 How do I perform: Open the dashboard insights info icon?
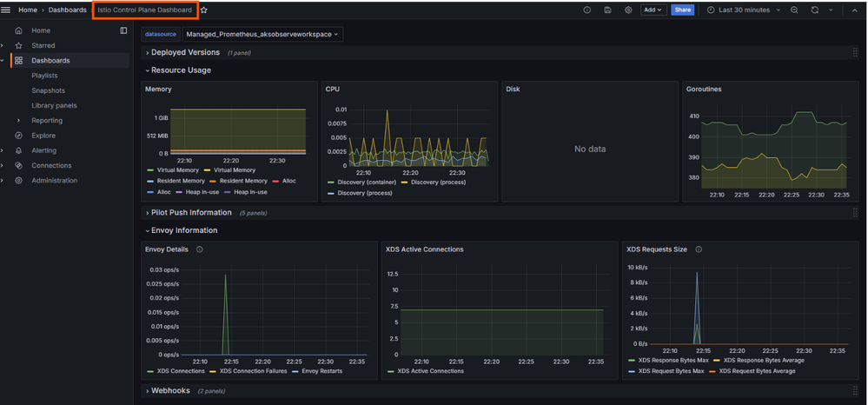(587, 10)
